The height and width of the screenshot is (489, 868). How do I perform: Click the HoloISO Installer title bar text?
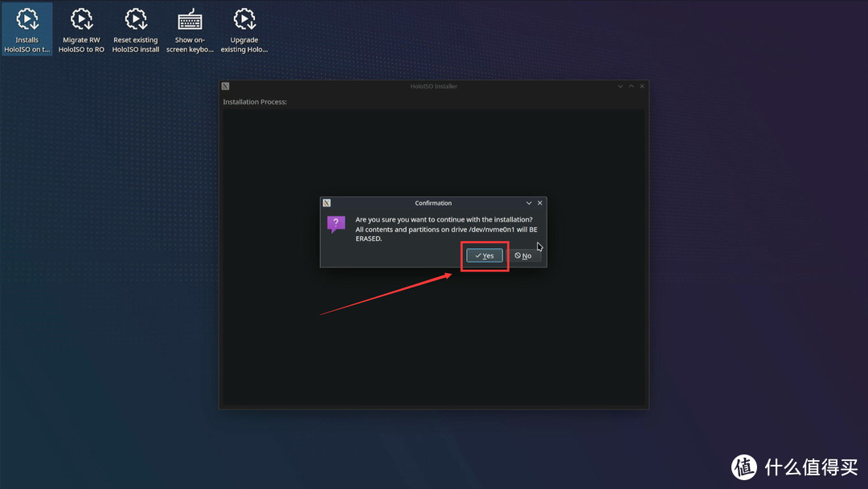pos(433,86)
